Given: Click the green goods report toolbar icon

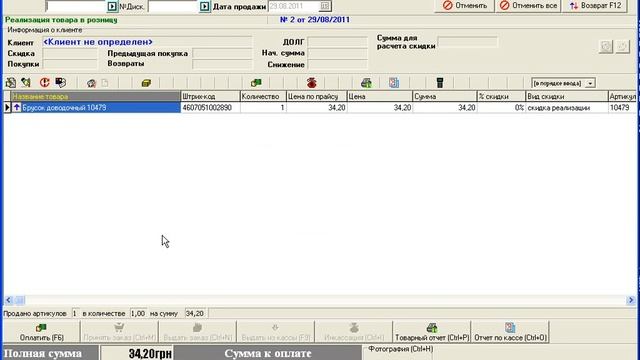Looking at the screenshot, I should (366, 83).
